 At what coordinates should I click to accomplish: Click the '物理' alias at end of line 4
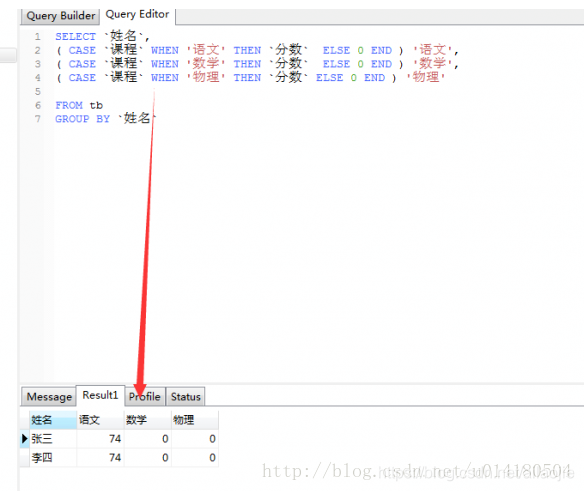425,77
